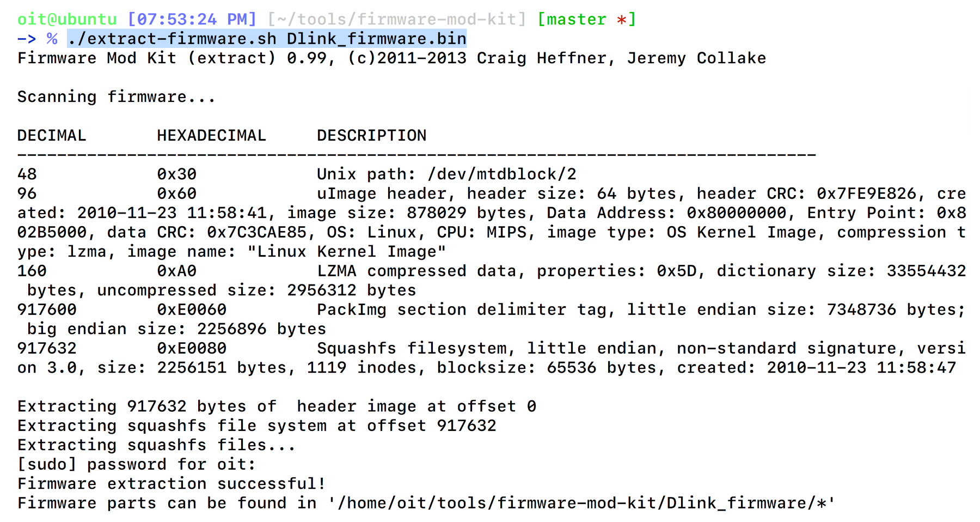This screenshot has width=980, height=522.
Task: Click the sudo password for oit prompt
Action: 137,464
